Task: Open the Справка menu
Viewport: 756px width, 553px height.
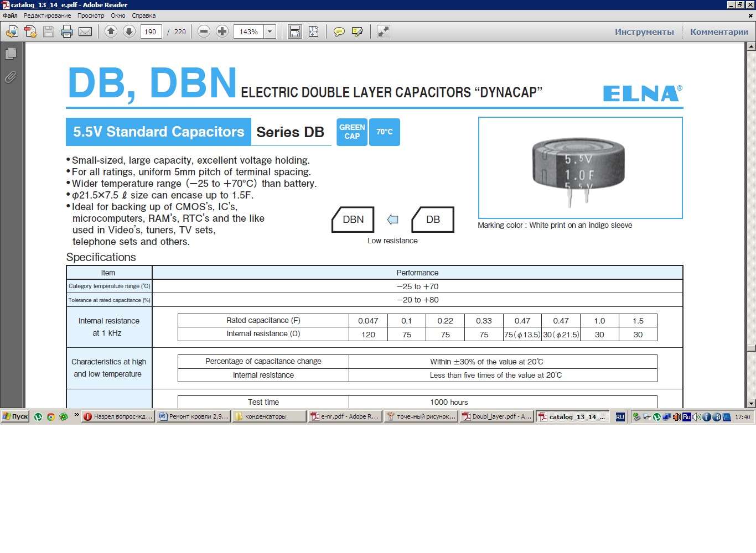Action: [x=143, y=15]
